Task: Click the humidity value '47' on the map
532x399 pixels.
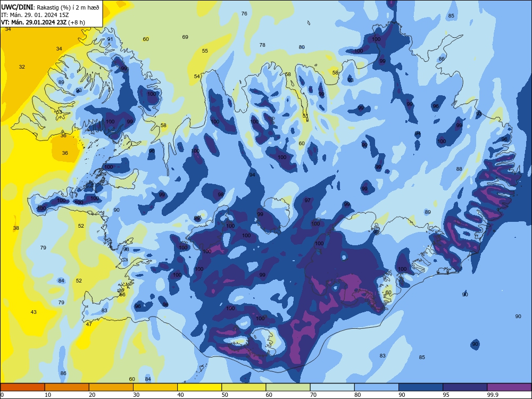Action: pyautogui.click(x=89, y=325)
